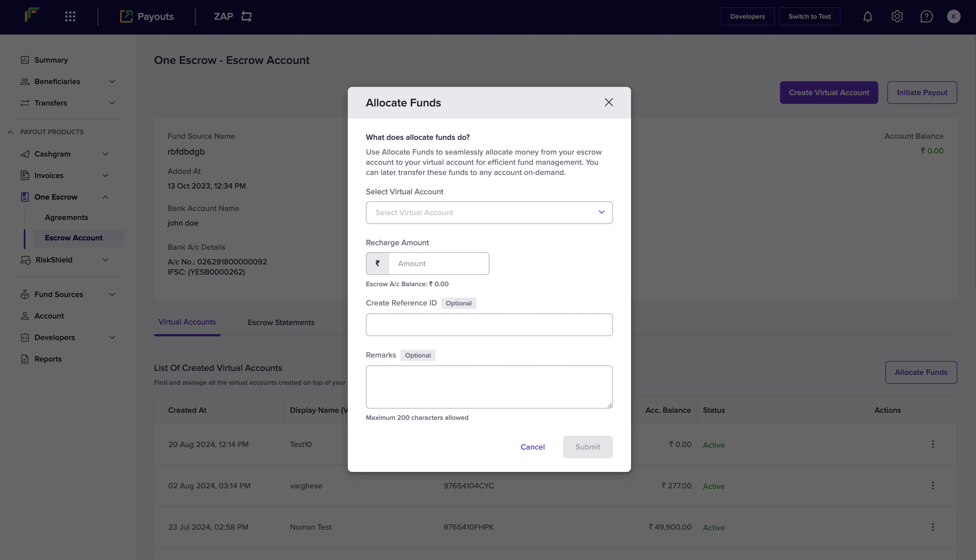Image resolution: width=976 pixels, height=560 pixels.
Task: Click the Recharge Amount input field
Action: tap(438, 264)
